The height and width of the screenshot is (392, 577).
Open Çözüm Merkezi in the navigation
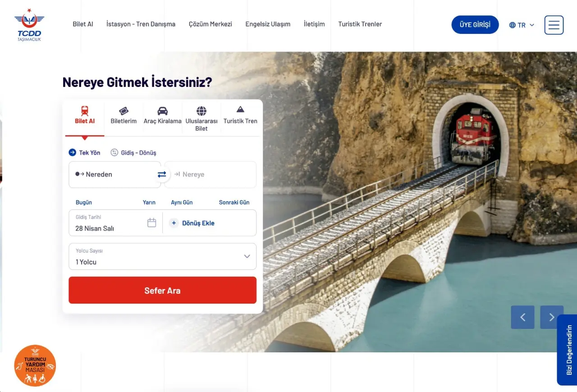210,24
